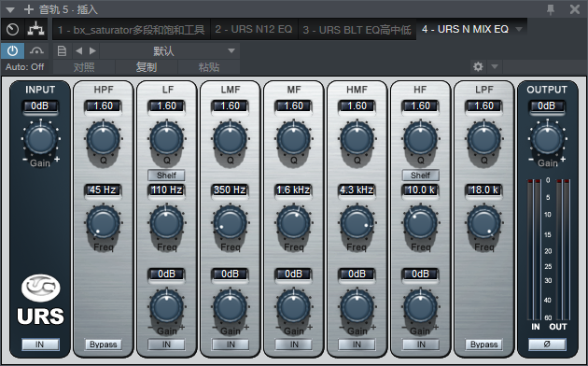Collapse the 音轨 5 插入 header triangle

pyautogui.click(x=10, y=9)
